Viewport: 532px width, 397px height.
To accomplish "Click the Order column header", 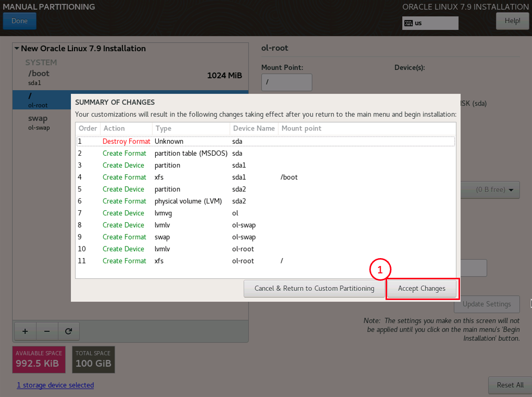I will click(x=88, y=129).
